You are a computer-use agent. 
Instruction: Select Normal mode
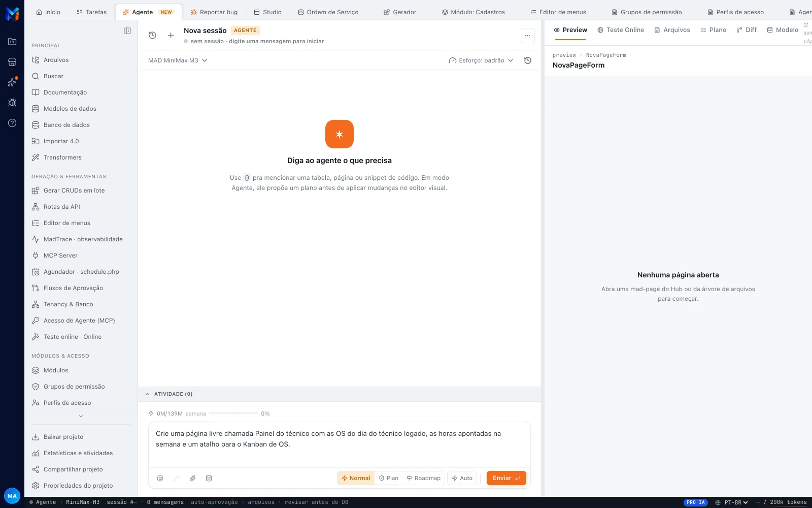pyautogui.click(x=356, y=478)
